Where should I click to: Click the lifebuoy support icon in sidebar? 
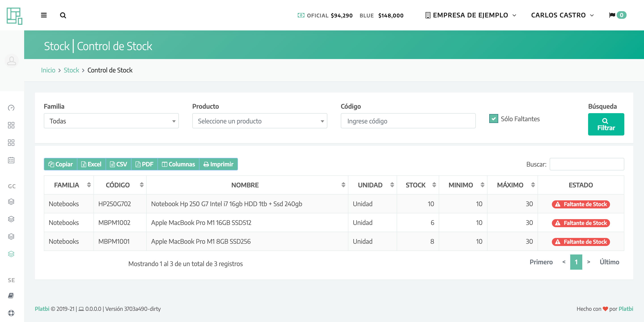pos(11,313)
